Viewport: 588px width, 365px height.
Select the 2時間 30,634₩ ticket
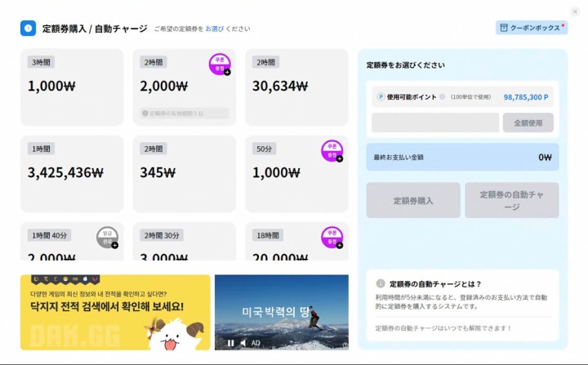(x=296, y=87)
